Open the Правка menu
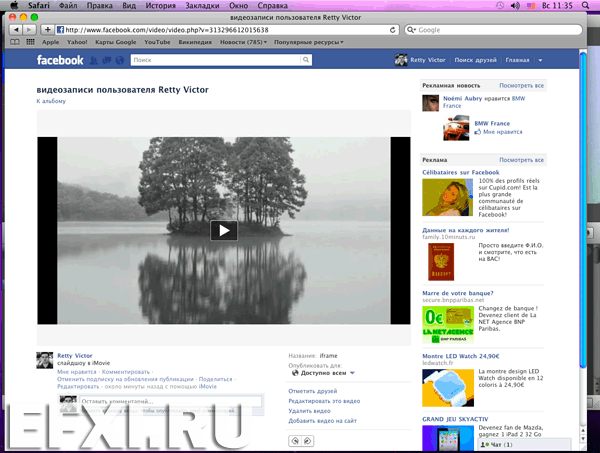The height and width of the screenshot is (453, 600). pos(99,5)
